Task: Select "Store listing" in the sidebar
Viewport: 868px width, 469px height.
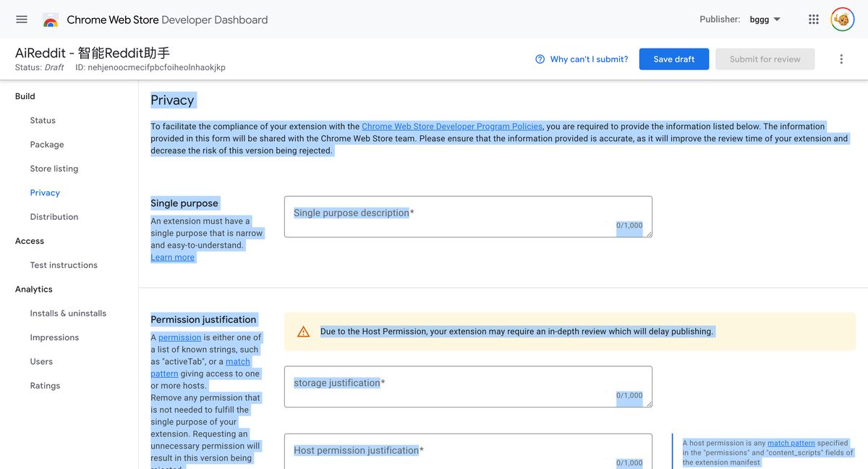Action: (54, 168)
